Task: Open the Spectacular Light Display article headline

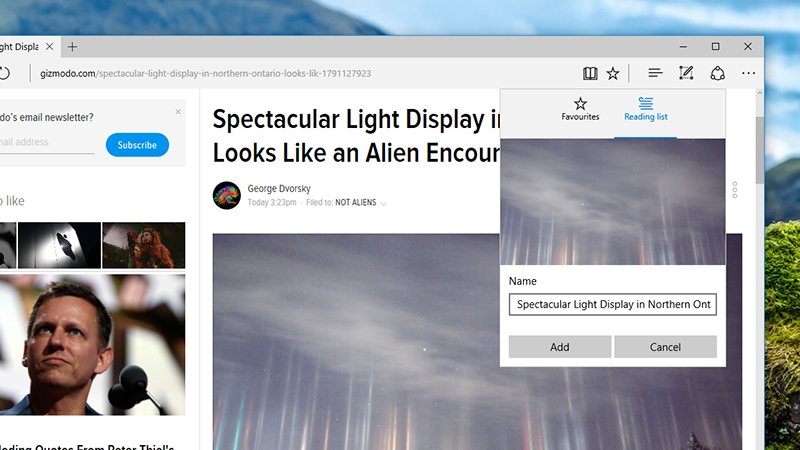Action: [356, 136]
